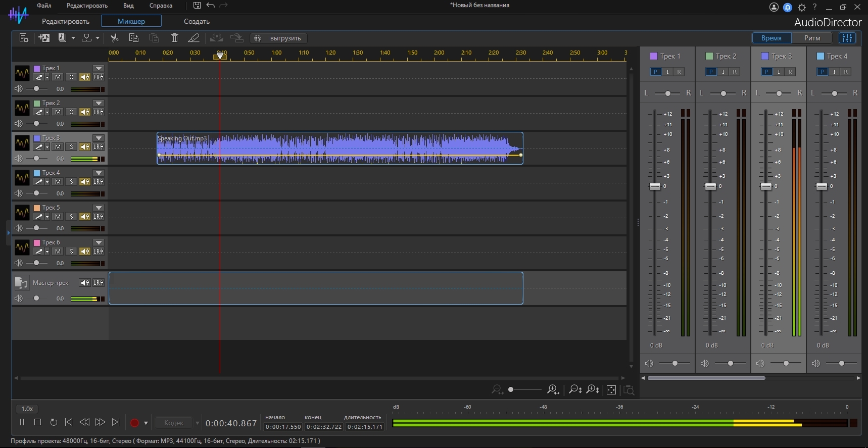Solo Трек 3 with S button
This screenshot has height=448, width=868.
71,147
